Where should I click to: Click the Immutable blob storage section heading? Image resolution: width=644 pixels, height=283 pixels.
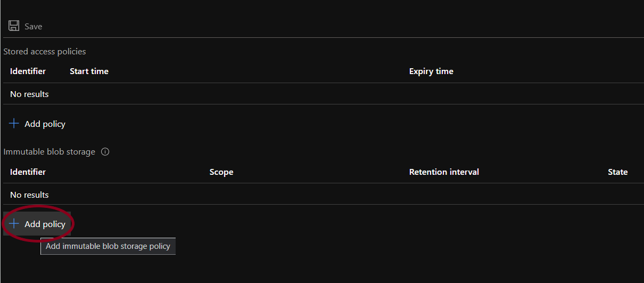49,152
